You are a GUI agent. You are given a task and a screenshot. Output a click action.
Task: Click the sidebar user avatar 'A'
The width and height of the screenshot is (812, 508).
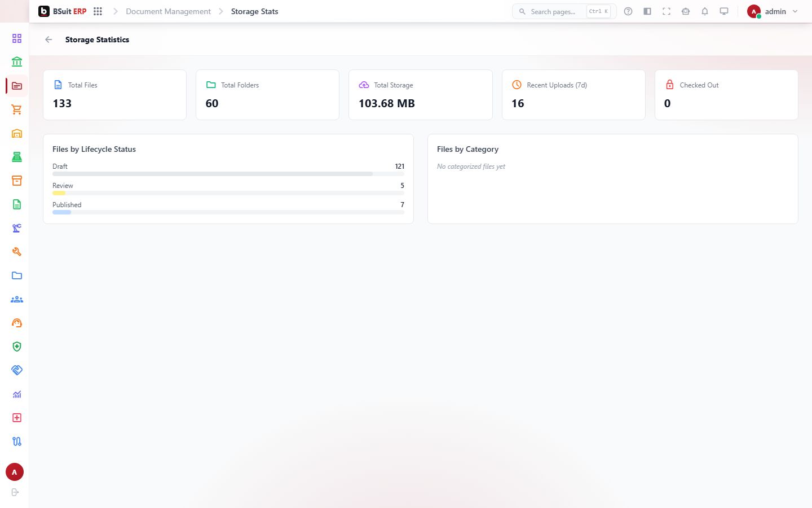(15, 472)
